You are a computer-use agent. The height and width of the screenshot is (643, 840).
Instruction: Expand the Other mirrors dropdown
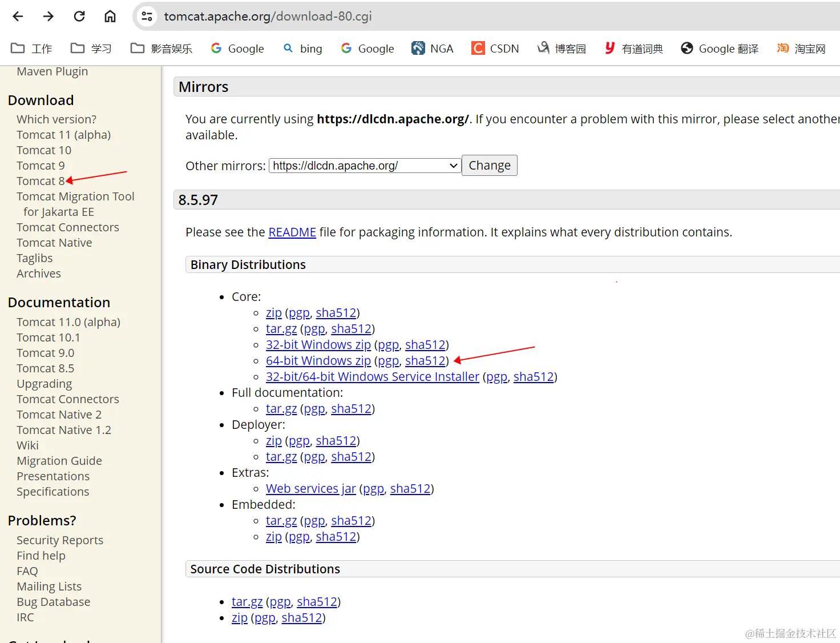tap(365, 166)
